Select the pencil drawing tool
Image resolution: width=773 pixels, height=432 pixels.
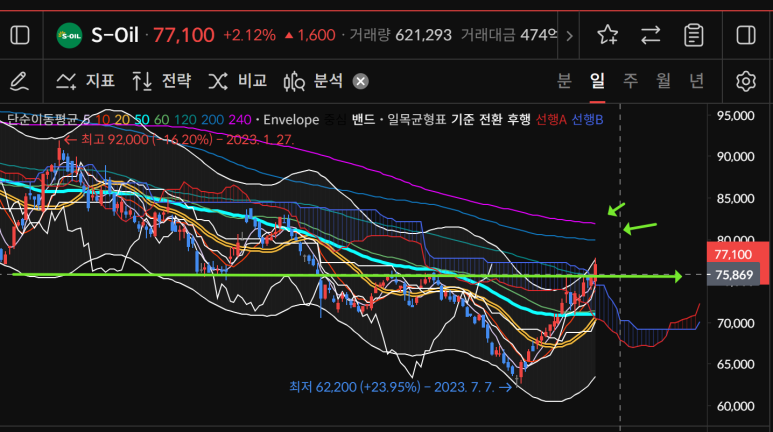(19, 81)
